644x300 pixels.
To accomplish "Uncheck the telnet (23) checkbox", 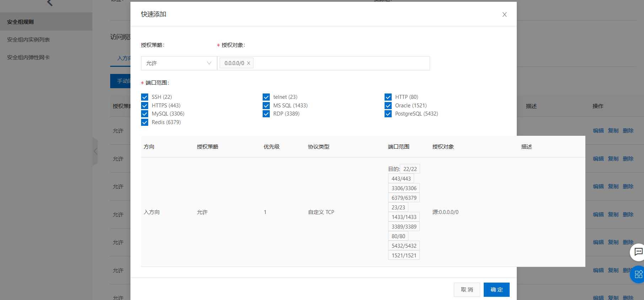I will tap(266, 97).
